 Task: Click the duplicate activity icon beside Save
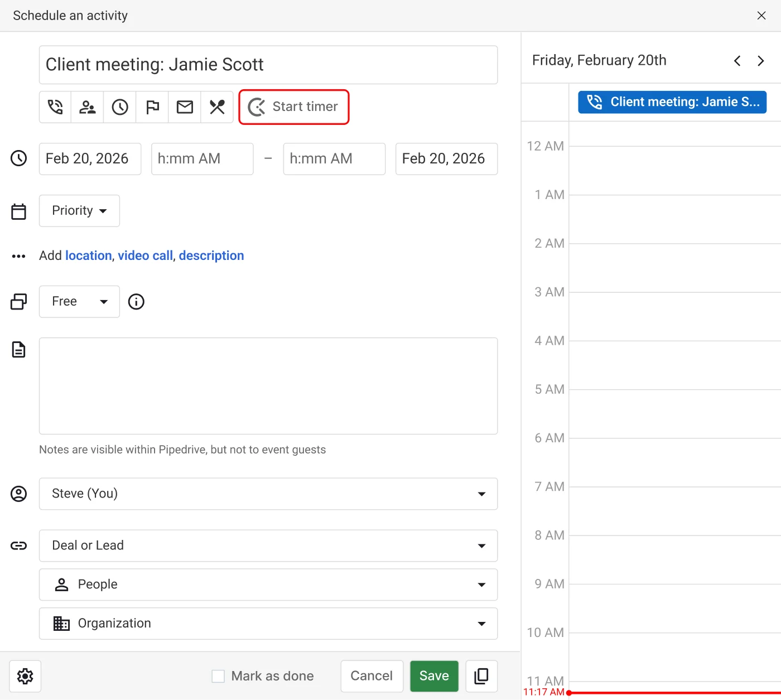(x=481, y=676)
